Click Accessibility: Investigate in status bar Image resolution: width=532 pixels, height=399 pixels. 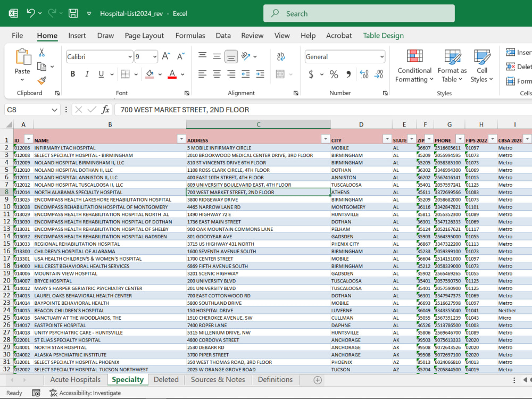pyautogui.click(x=85, y=393)
